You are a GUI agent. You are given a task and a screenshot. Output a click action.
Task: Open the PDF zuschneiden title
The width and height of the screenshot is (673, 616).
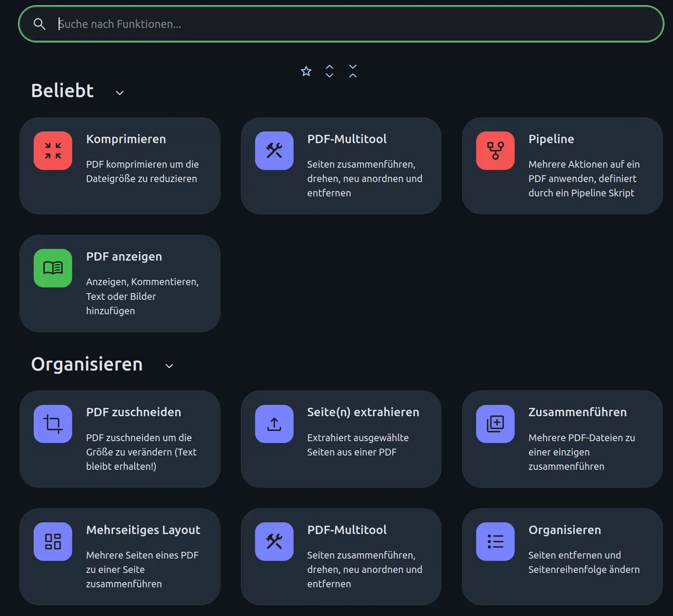[133, 412]
